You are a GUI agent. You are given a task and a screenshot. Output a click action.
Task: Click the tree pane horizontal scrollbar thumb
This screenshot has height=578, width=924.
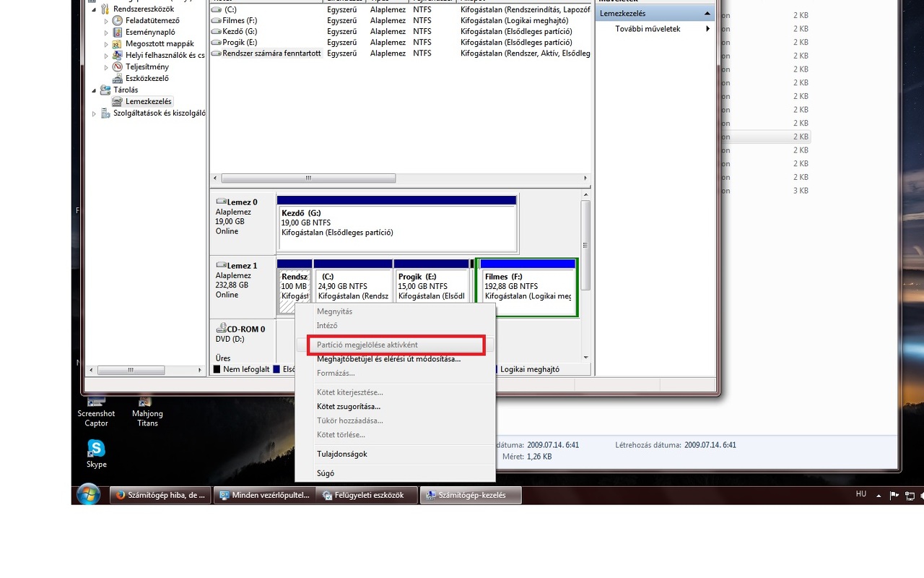coord(131,370)
